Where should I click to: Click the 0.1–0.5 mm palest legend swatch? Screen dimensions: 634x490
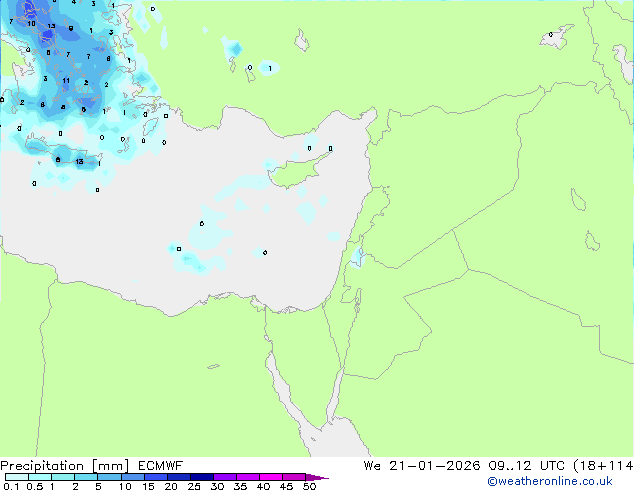(x=17, y=477)
